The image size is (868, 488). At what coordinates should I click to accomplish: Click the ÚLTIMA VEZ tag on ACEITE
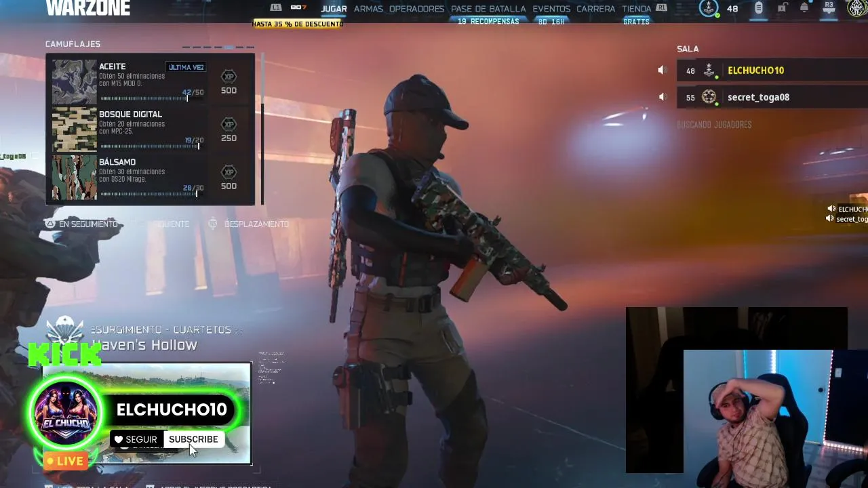click(x=186, y=67)
